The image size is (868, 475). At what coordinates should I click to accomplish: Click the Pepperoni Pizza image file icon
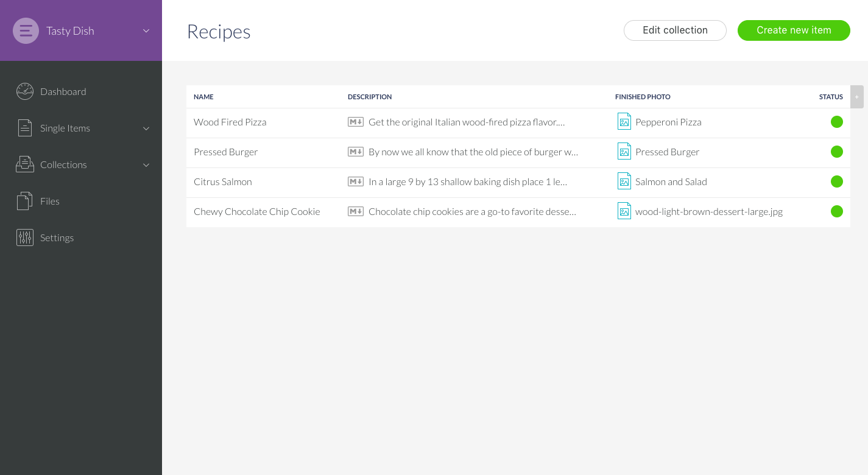click(624, 122)
